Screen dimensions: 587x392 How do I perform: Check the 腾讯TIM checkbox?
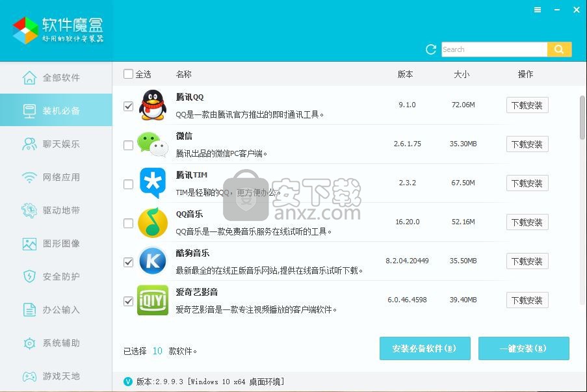pos(128,184)
